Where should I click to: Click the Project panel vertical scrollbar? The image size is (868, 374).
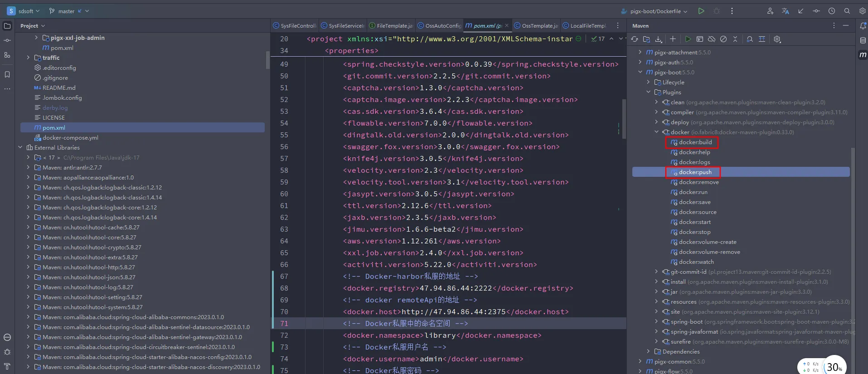point(267,60)
